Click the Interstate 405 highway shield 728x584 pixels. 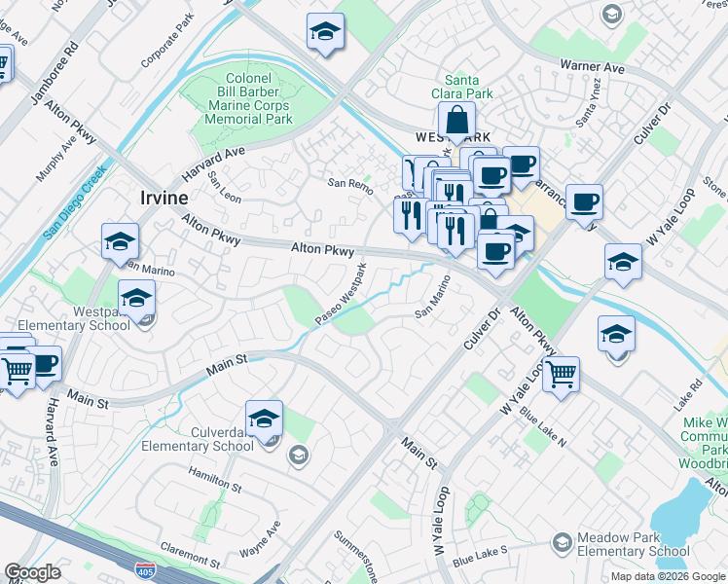click(x=145, y=570)
